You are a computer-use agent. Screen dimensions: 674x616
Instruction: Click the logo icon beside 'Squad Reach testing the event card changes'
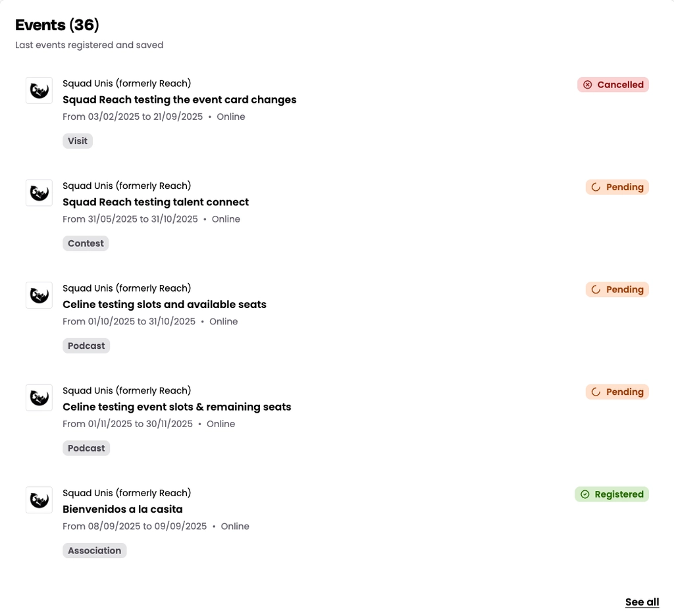pyautogui.click(x=39, y=90)
